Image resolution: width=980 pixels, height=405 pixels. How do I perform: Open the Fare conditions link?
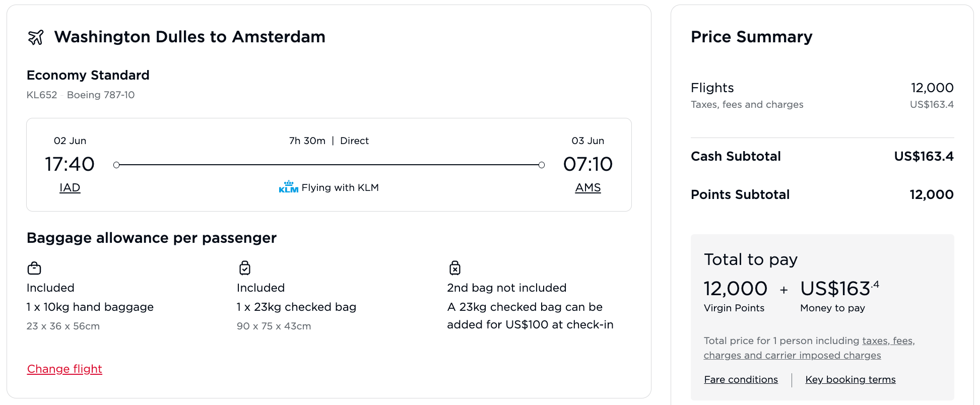(741, 379)
